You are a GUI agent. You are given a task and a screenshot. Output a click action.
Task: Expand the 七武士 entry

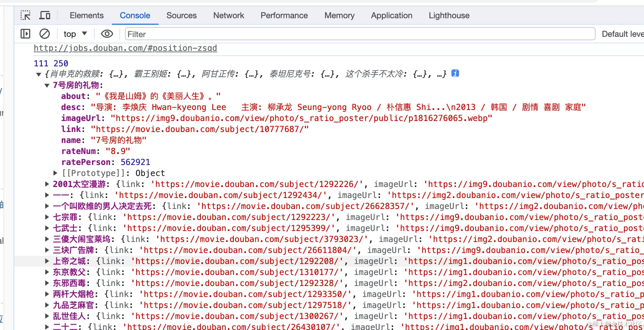tap(47, 228)
